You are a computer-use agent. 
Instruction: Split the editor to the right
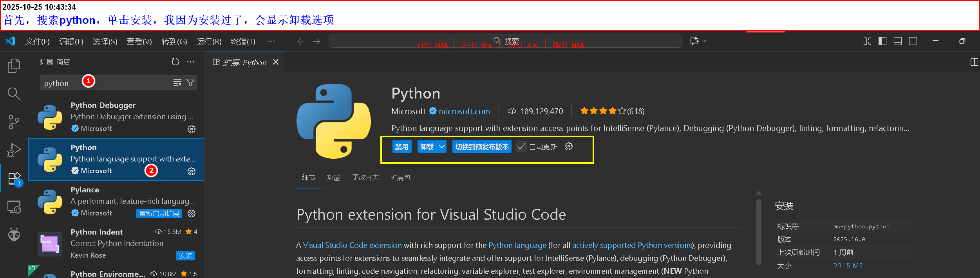click(x=974, y=62)
